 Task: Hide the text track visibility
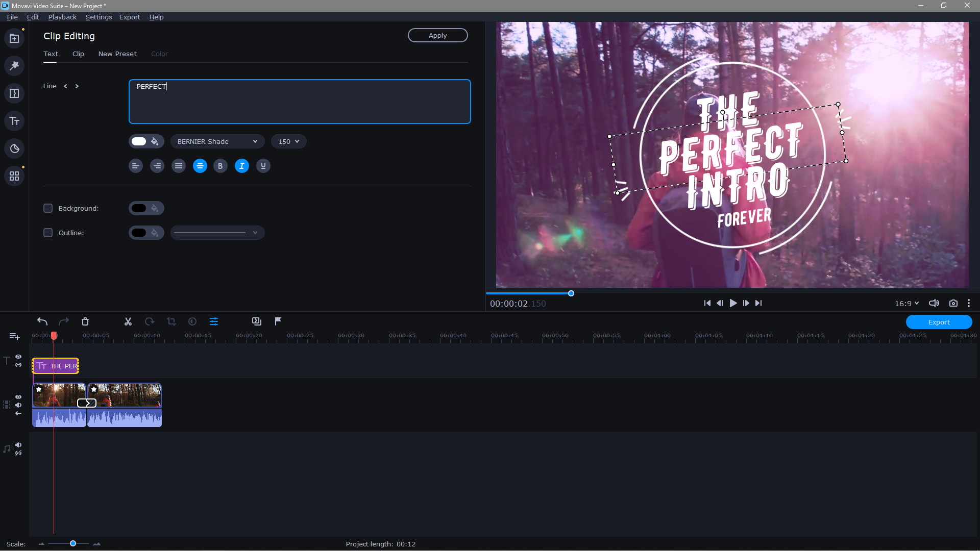coord(18,356)
